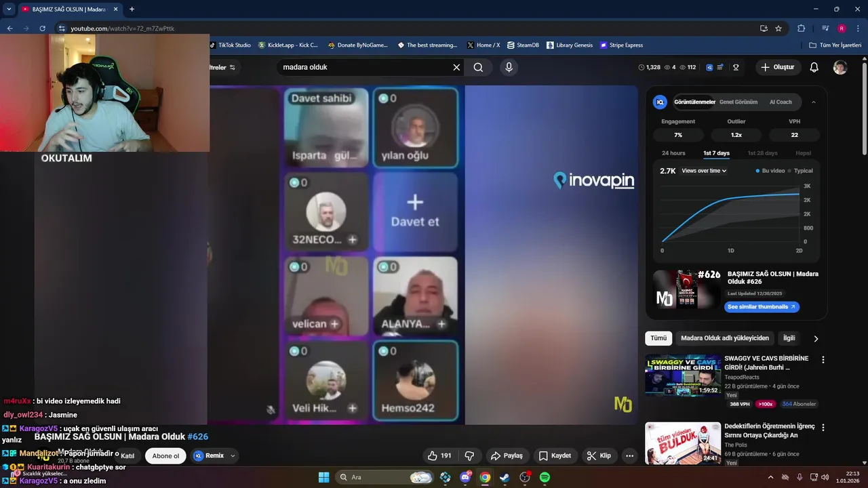Switch to AI Coach tab
The height and width of the screenshot is (488, 868).
click(x=781, y=102)
